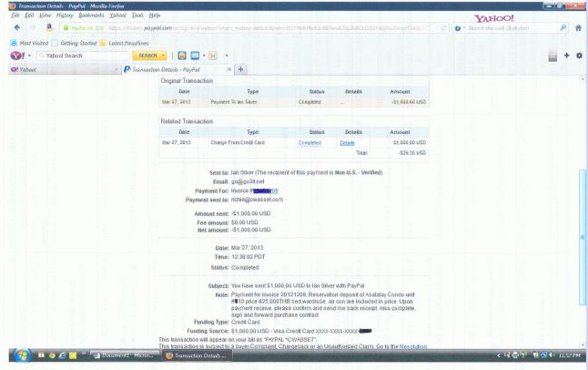588x370 pixels.
Task: Click the Amazon icon beside the address bar
Action: click(49, 27)
